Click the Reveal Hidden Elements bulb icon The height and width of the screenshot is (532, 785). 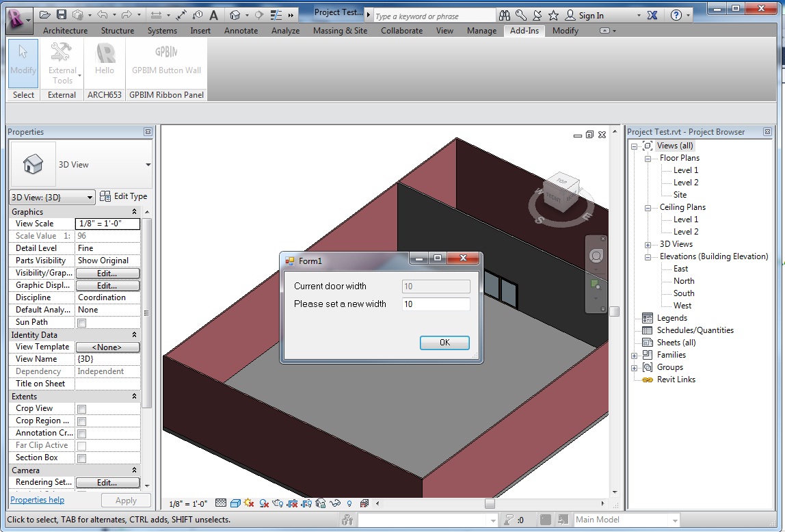tap(349, 503)
